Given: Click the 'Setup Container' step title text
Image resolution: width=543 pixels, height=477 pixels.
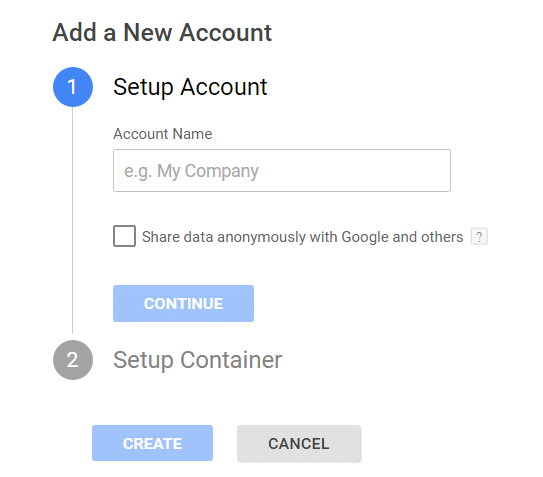Looking at the screenshot, I should [197, 360].
